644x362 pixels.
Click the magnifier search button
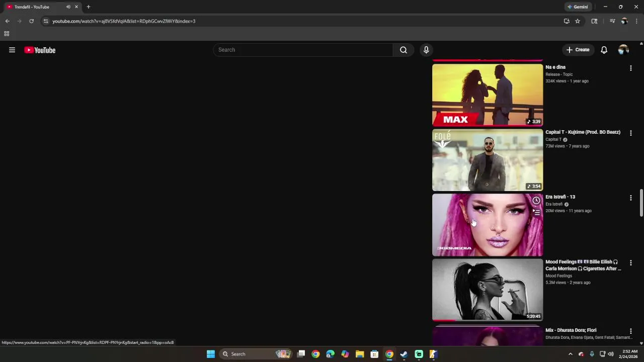[x=404, y=50]
